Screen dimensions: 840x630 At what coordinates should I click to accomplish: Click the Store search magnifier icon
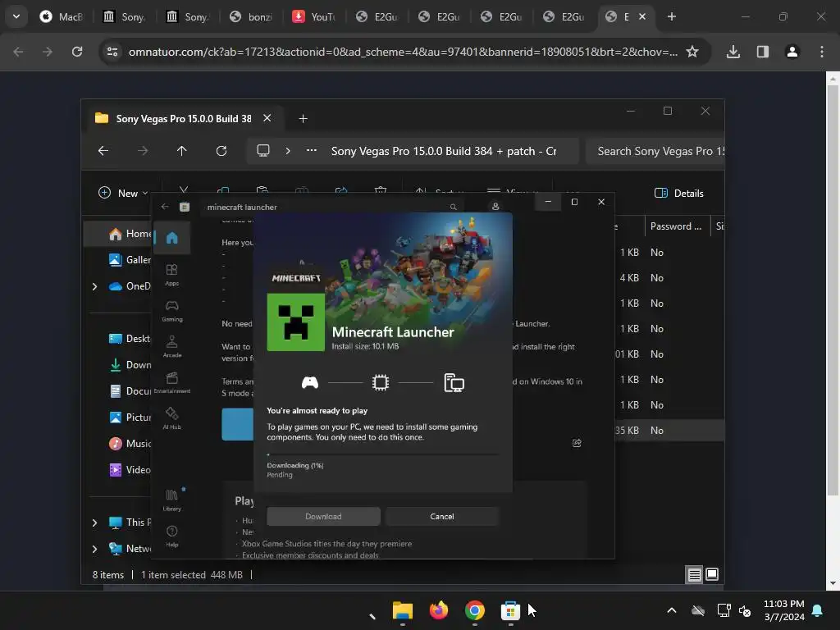453,207
